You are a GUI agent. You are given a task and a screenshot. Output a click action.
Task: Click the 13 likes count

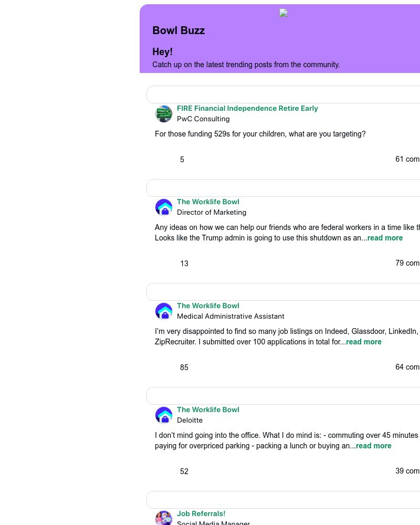click(x=184, y=264)
